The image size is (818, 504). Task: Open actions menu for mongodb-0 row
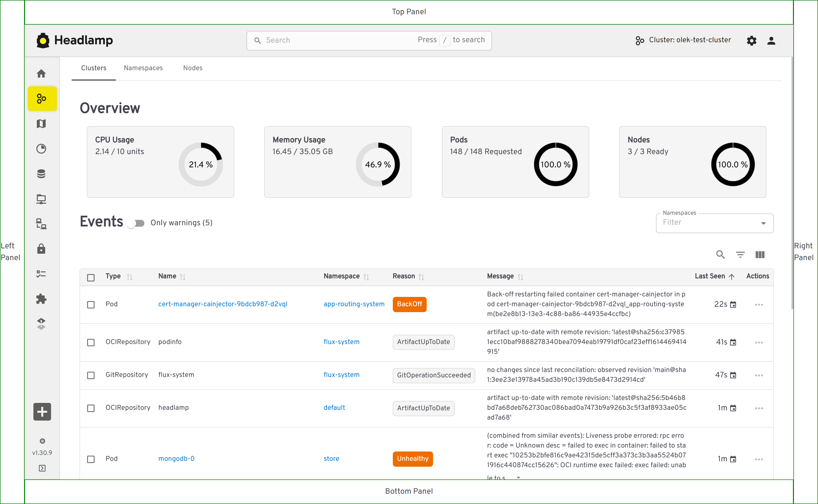coord(759,459)
